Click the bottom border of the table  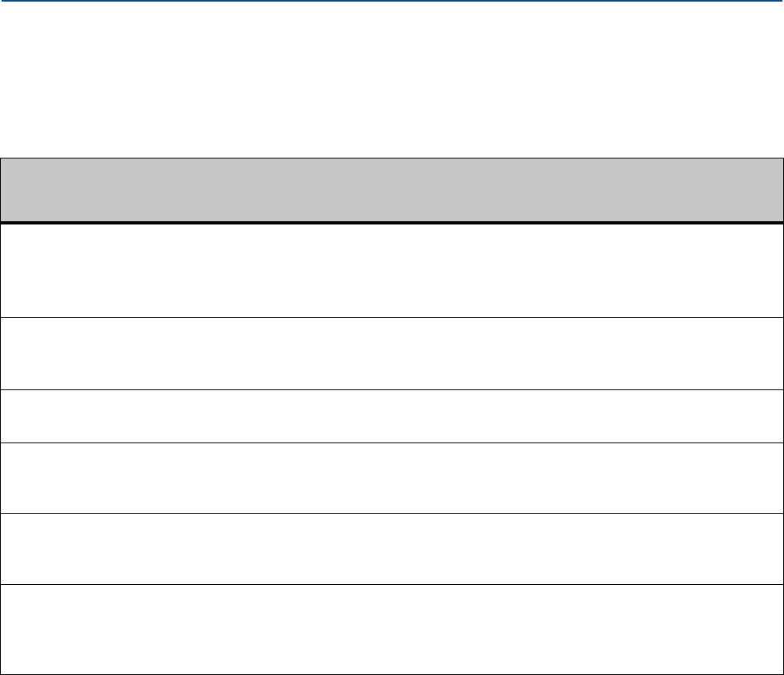pyautogui.click(x=392, y=673)
